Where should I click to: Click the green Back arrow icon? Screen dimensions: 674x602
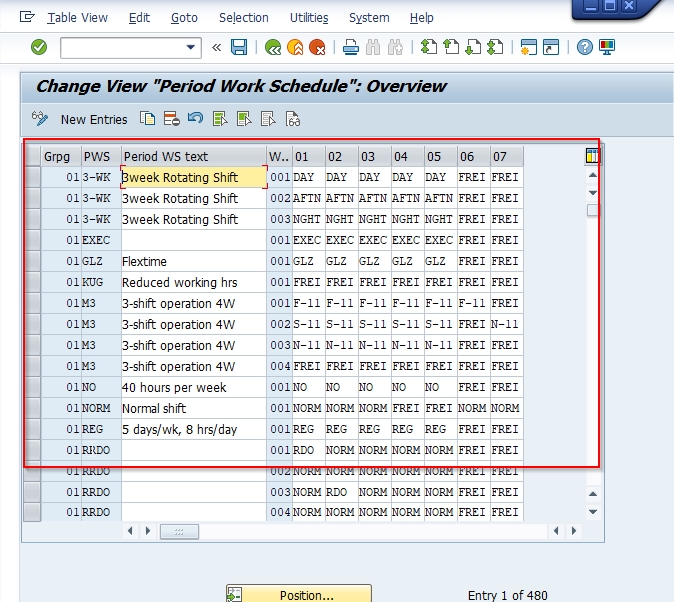[272, 47]
